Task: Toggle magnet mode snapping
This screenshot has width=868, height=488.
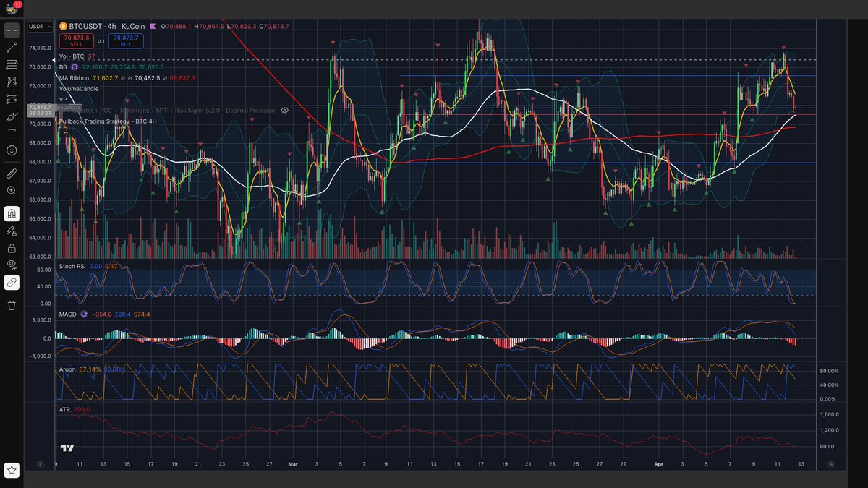Action: tap(12, 213)
